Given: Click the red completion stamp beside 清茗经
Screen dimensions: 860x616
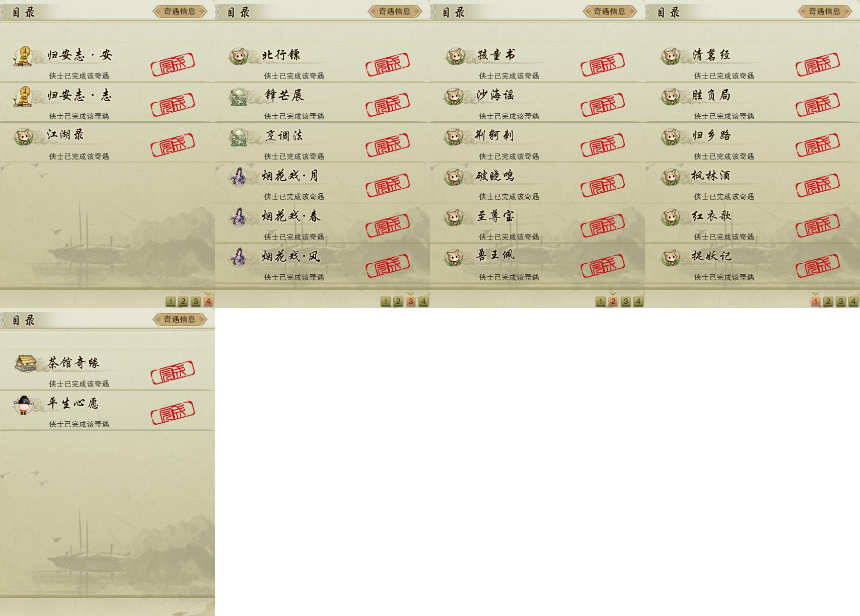Looking at the screenshot, I should [818, 65].
